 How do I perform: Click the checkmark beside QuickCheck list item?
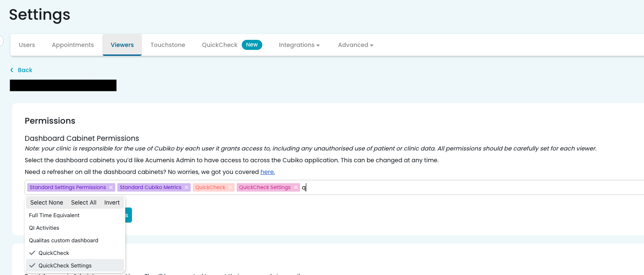[32, 253]
